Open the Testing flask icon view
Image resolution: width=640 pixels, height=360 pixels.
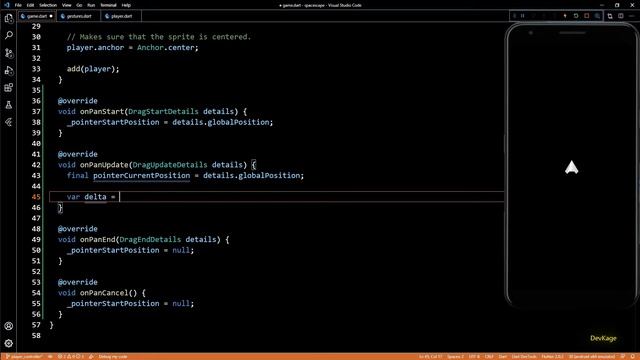click(x=9, y=105)
